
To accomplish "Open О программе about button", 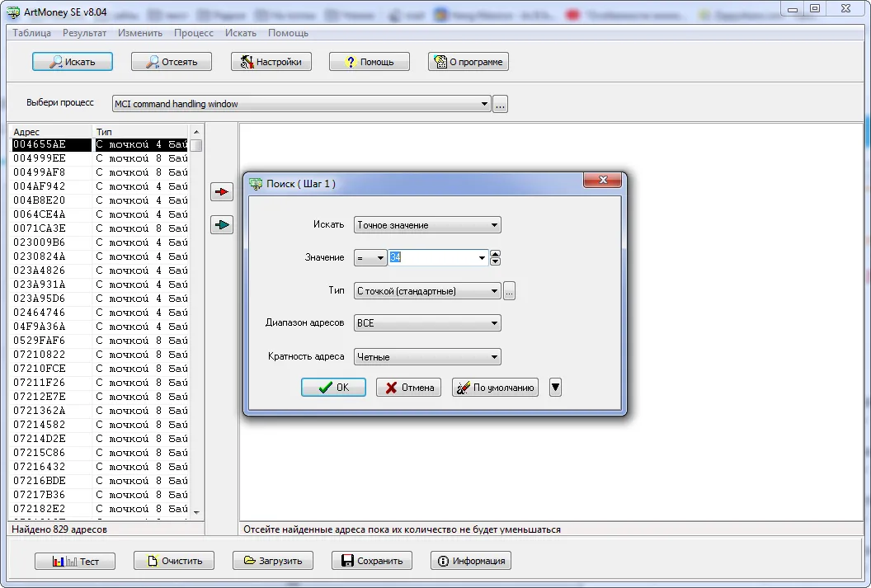I will pos(468,62).
